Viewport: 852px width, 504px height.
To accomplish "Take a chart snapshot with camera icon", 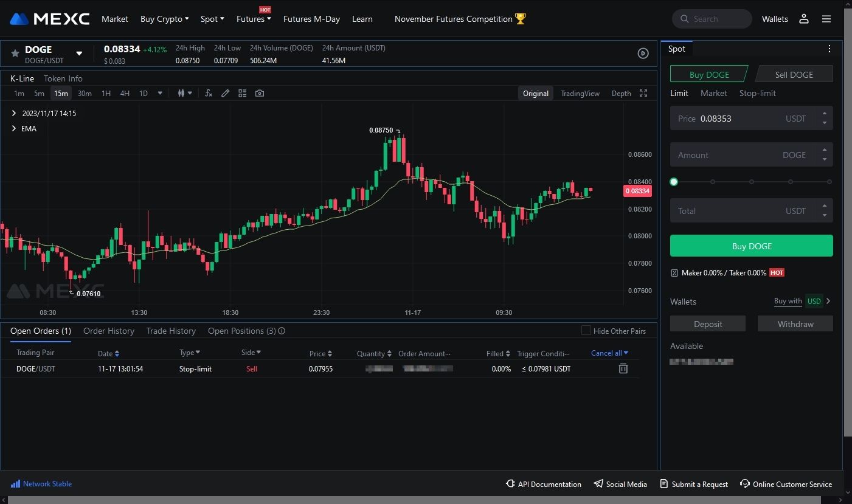I will (260, 93).
